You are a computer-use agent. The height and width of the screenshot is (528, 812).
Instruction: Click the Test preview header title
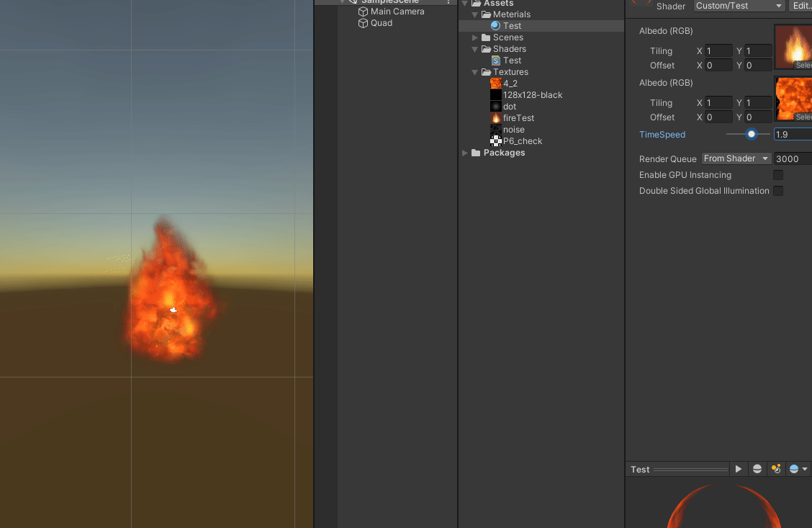[640, 470]
